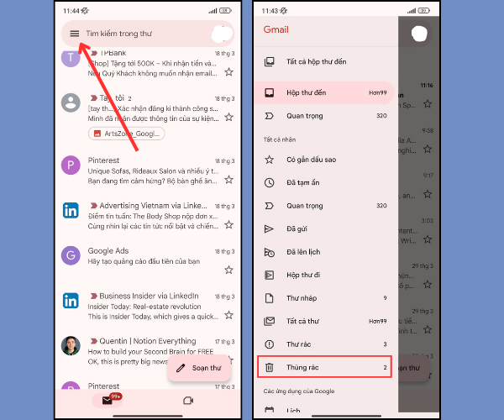
Task: Open 'Có gắn dấu sao' starred label
Action: 325,160
